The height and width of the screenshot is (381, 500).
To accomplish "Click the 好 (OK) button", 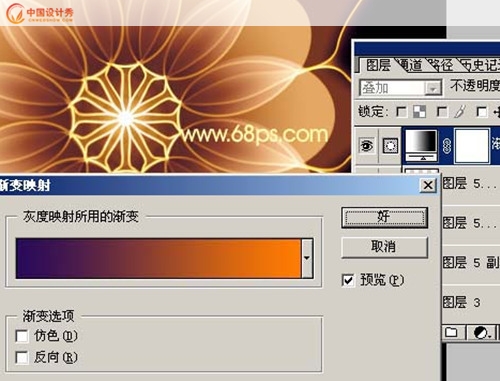I will click(x=384, y=217).
